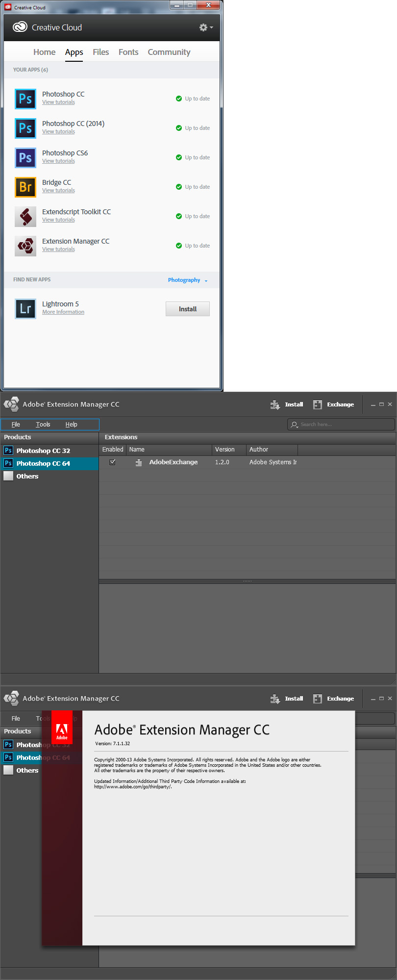Click the Photoshop CS6 app name

(65, 153)
